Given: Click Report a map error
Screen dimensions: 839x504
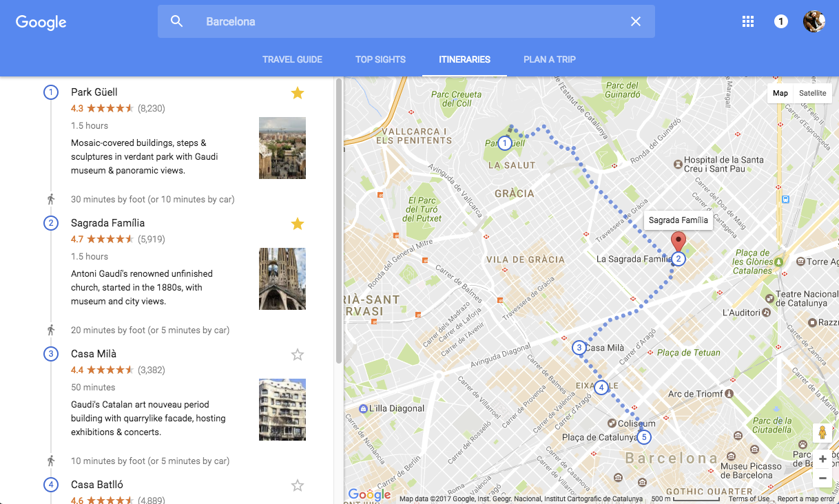Looking at the screenshot, I should click(807, 499).
